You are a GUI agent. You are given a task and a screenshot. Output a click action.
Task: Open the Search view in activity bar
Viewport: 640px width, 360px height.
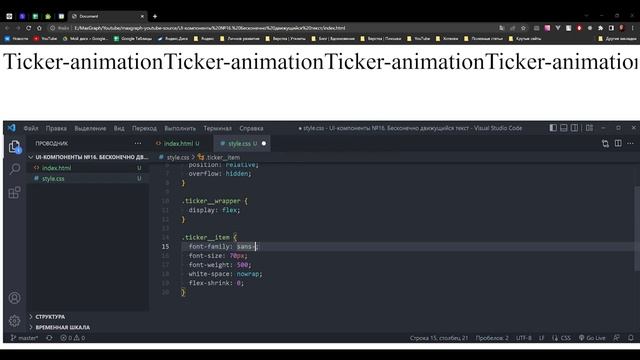(14, 169)
